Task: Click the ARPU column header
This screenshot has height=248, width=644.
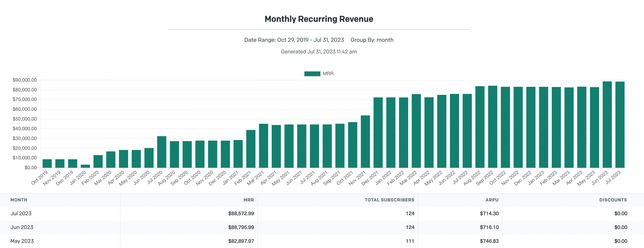Action: (492, 200)
